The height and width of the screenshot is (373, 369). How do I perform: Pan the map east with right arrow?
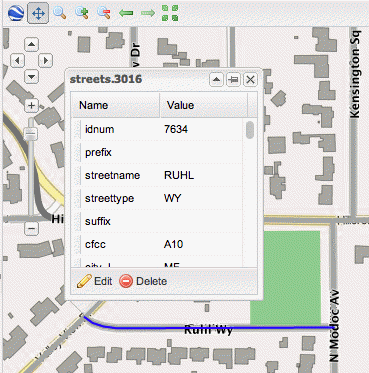point(46,61)
